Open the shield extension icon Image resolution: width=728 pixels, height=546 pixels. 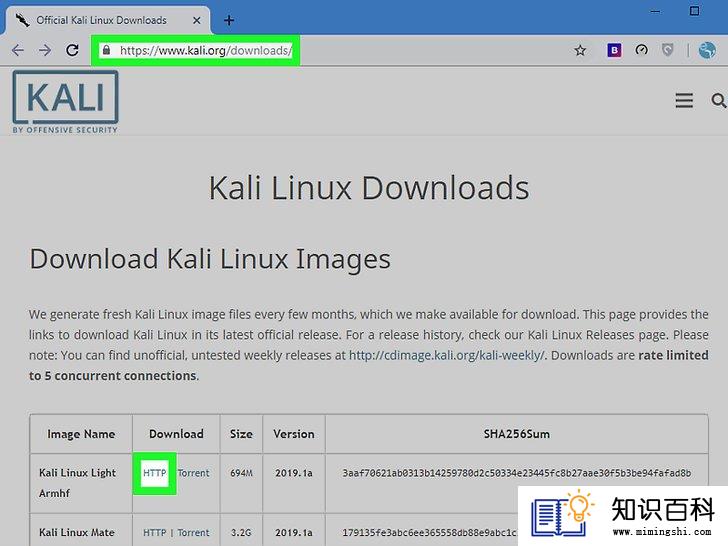668,50
